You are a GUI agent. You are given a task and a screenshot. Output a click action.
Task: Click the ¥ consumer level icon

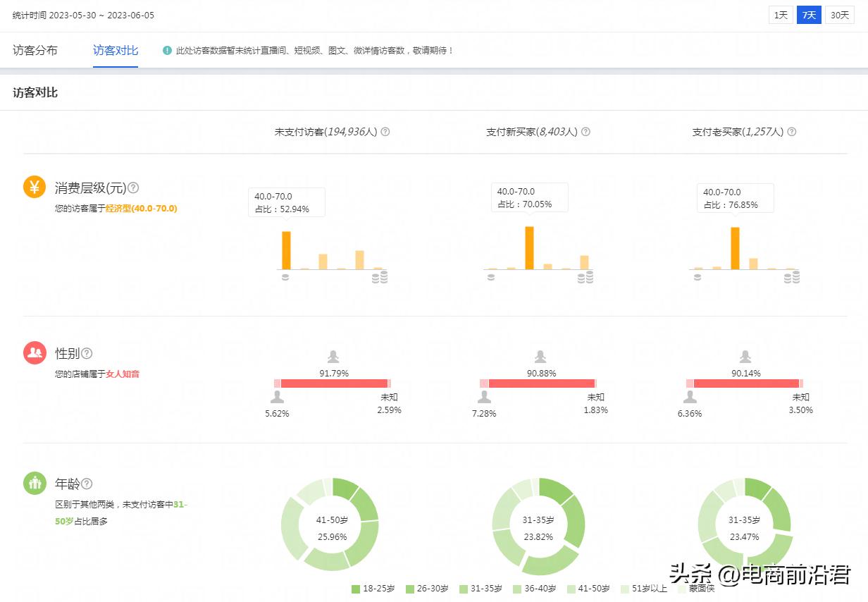pyautogui.click(x=35, y=187)
